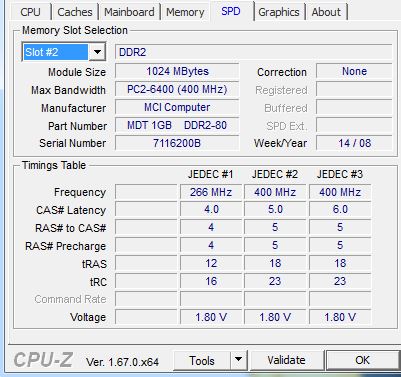The height and width of the screenshot is (377, 401).
Task: Click the version text Ver. 1.67.0.x64
Action: 122,362
